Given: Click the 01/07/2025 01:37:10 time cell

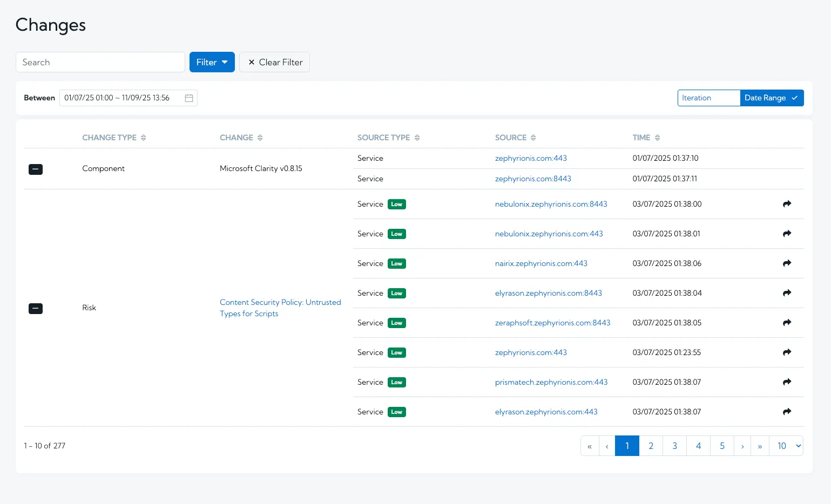Looking at the screenshot, I should [x=665, y=158].
